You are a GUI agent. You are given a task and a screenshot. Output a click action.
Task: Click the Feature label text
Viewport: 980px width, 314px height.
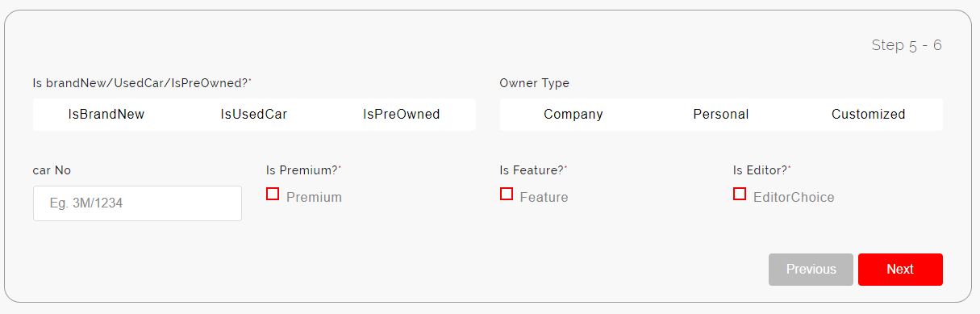coord(544,197)
